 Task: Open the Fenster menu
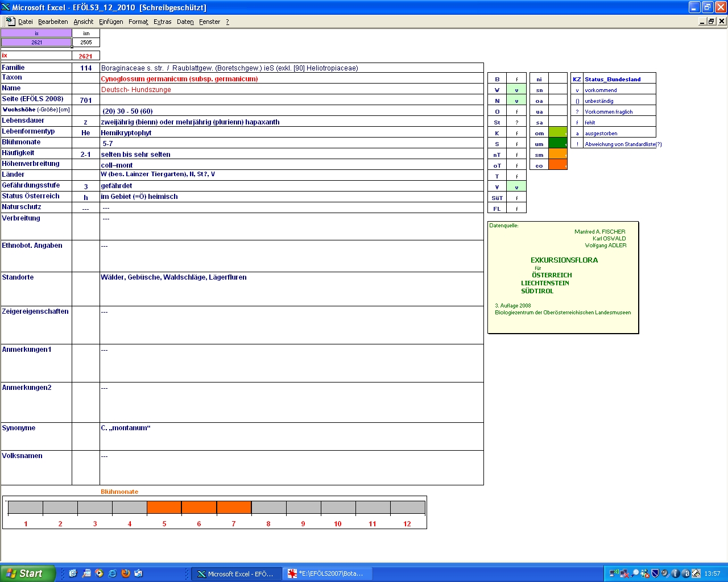pos(210,22)
